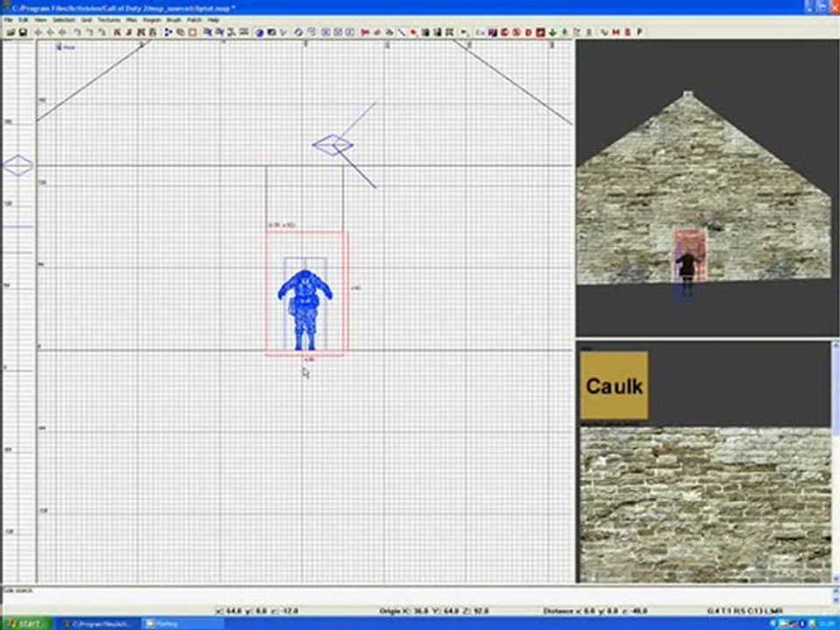
Task: Click the open map folder icon
Action: pyautogui.click(x=10, y=32)
